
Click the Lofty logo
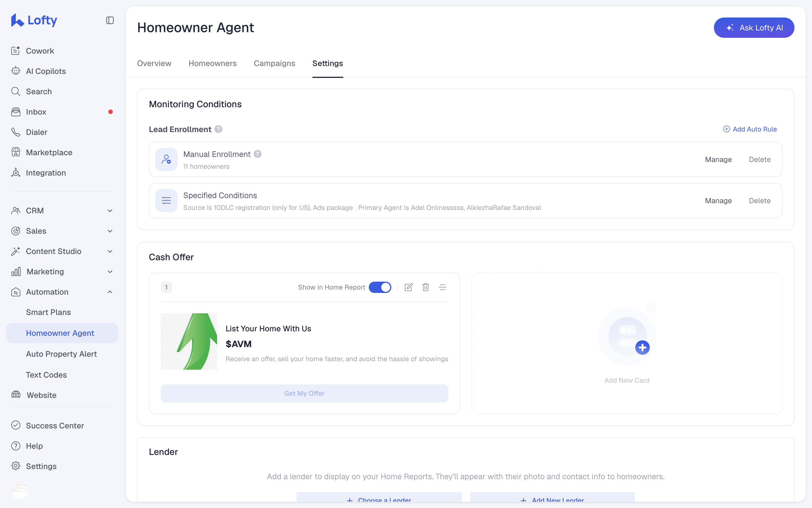coord(34,20)
